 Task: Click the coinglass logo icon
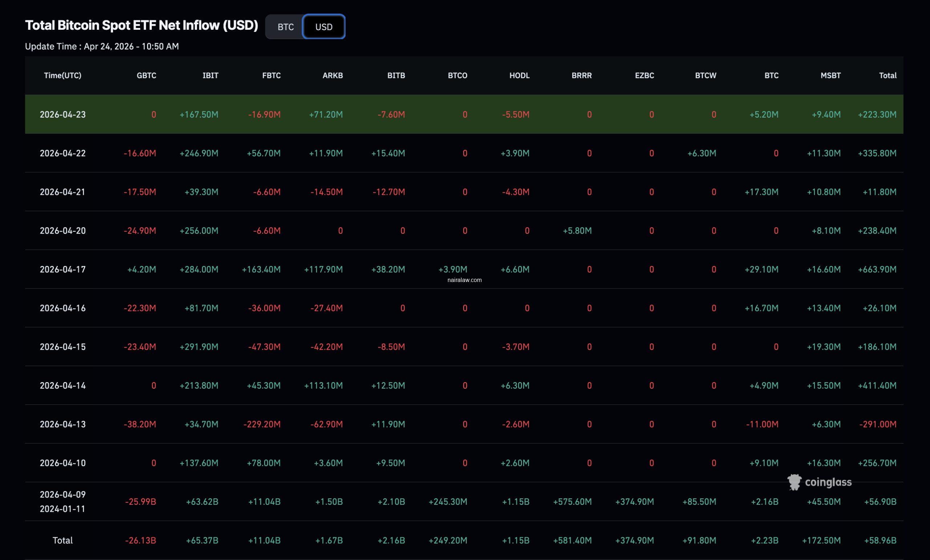coord(794,482)
